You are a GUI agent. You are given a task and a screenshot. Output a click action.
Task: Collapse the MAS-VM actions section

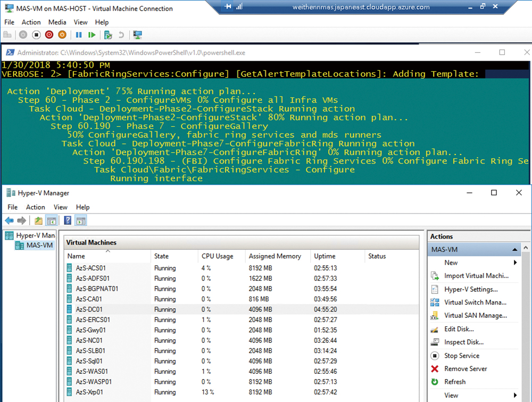point(514,250)
